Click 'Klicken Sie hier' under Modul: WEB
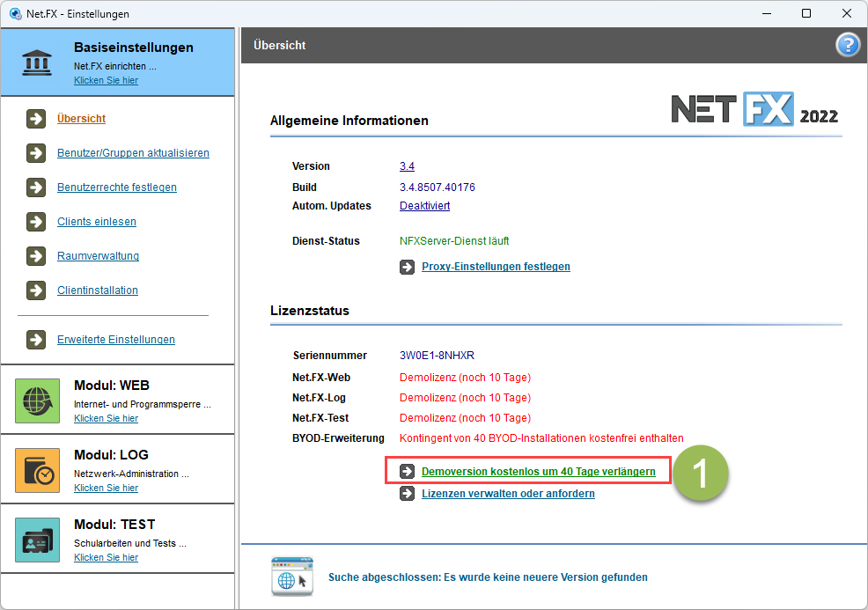868x610 pixels. click(107, 418)
